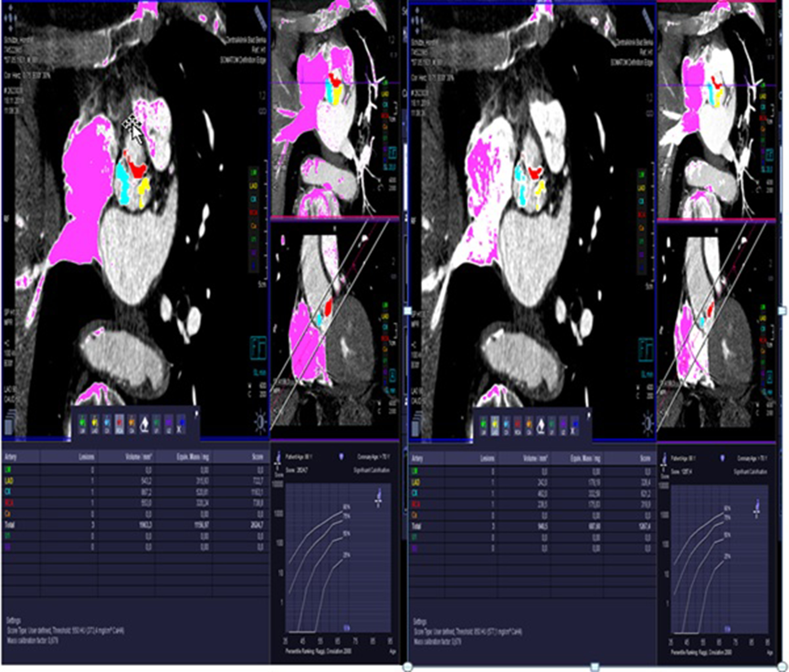Select the red RCA marker tool, right panel

point(518,425)
